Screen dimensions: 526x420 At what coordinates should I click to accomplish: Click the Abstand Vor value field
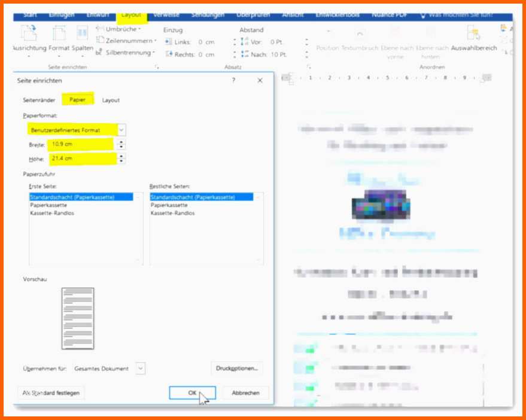click(x=288, y=42)
